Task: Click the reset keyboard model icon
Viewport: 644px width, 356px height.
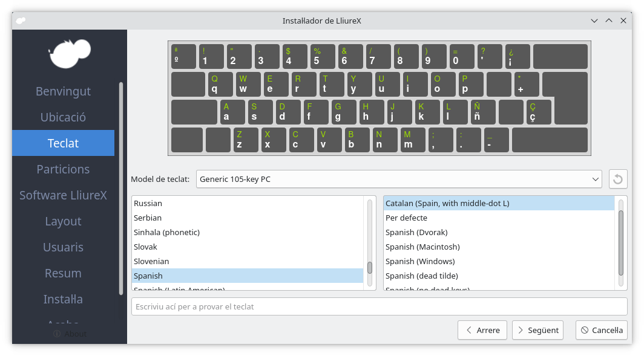Action: (x=617, y=179)
